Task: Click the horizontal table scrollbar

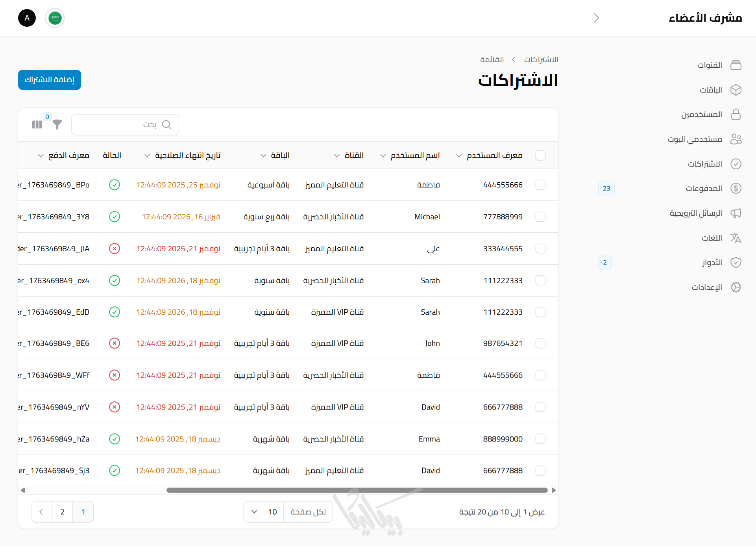Action: 357,490
